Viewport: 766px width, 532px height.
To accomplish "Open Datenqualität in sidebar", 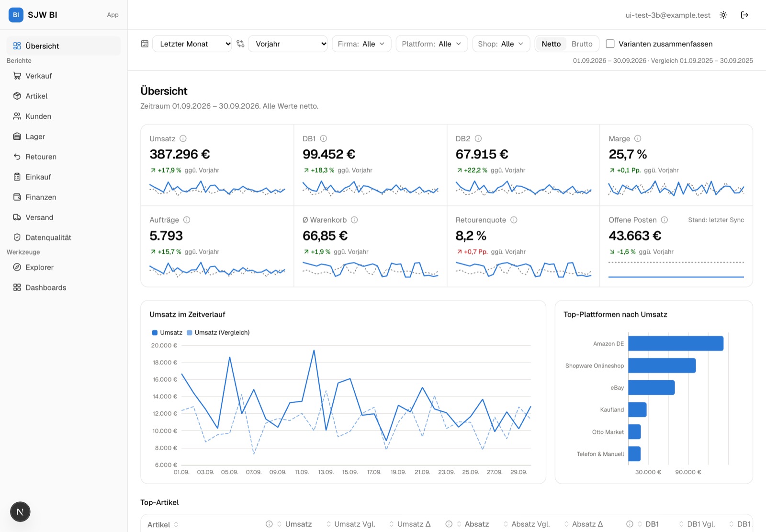I will point(64,238).
